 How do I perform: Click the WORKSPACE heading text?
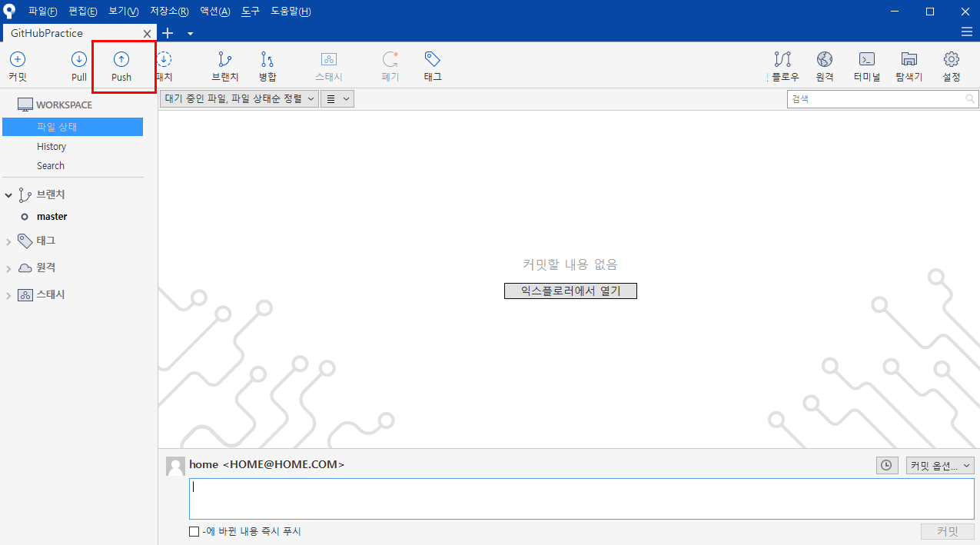pos(64,105)
